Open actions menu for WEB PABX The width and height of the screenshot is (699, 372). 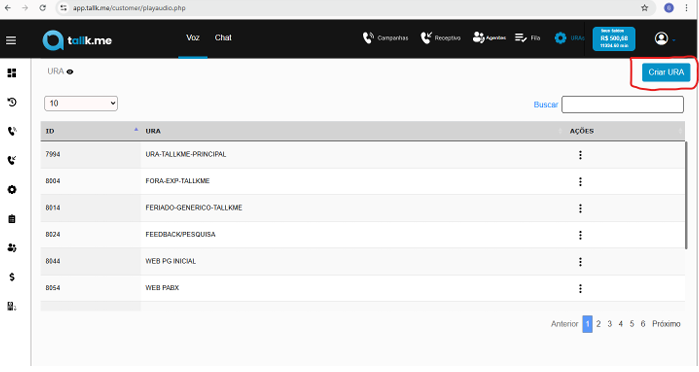pyautogui.click(x=580, y=289)
